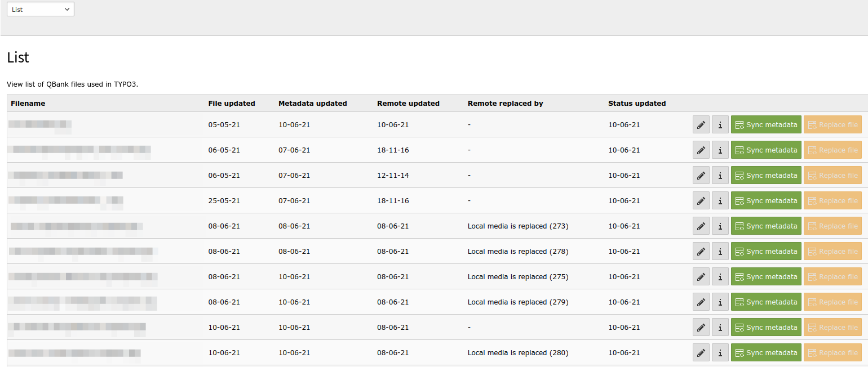Click the Remote replaced by column header
868x367 pixels.
coord(506,104)
